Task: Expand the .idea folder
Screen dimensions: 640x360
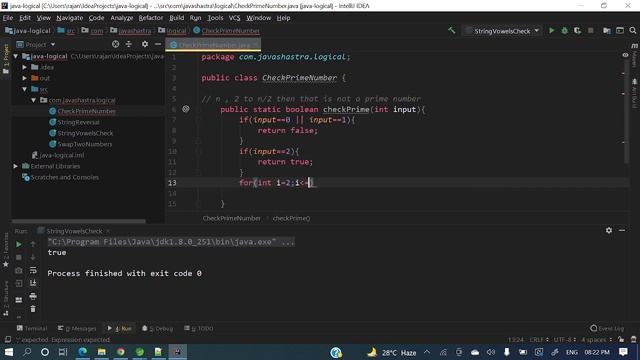Action: pyautogui.click(x=24, y=67)
